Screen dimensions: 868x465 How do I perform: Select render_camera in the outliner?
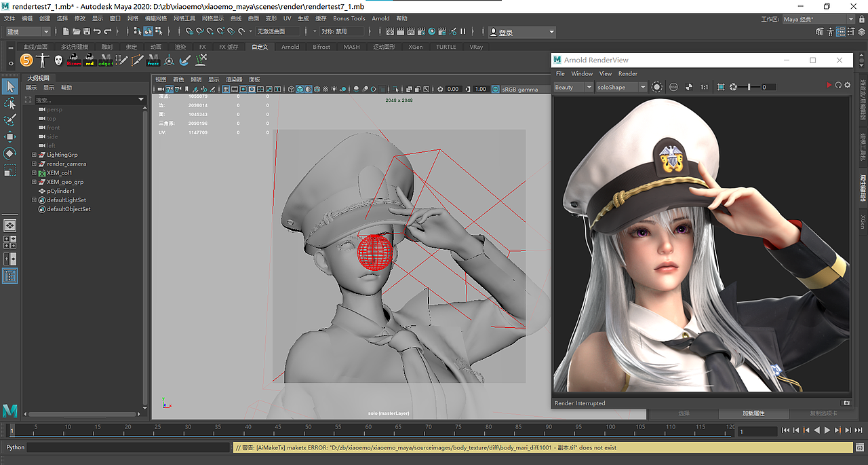click(66, 164)
